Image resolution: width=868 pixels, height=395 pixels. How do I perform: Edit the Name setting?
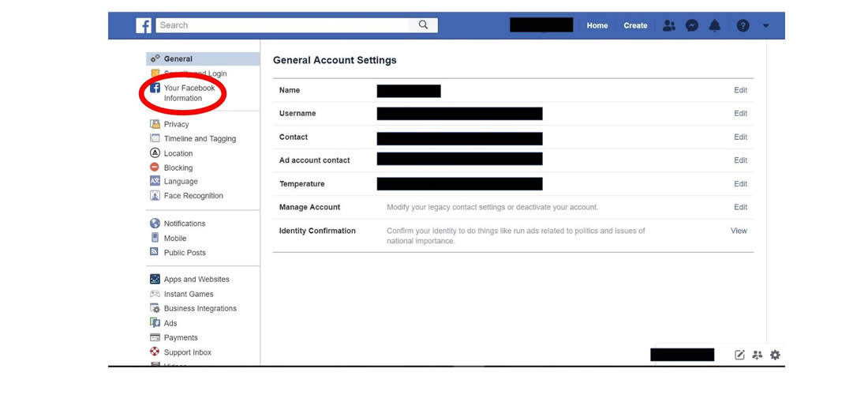click(x=741, y=90)
